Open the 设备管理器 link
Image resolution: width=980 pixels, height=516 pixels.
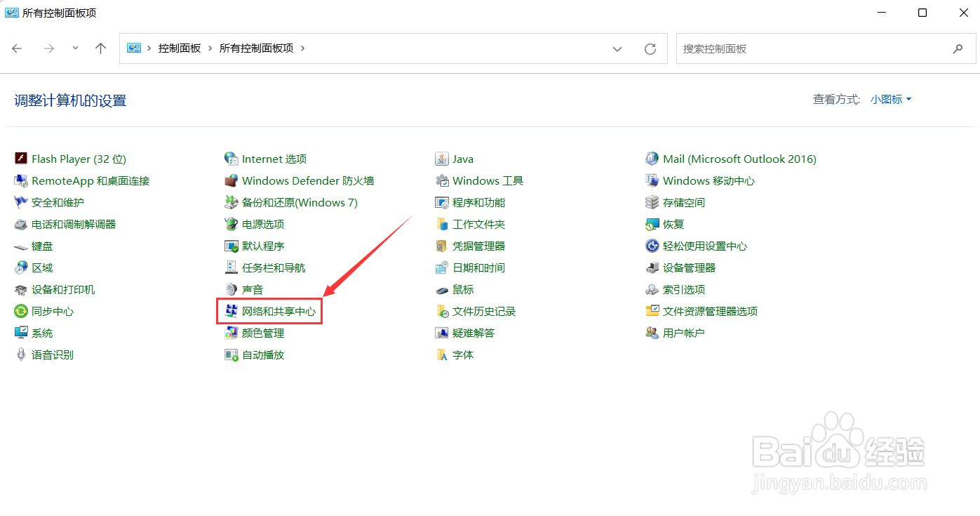(690, 268)
